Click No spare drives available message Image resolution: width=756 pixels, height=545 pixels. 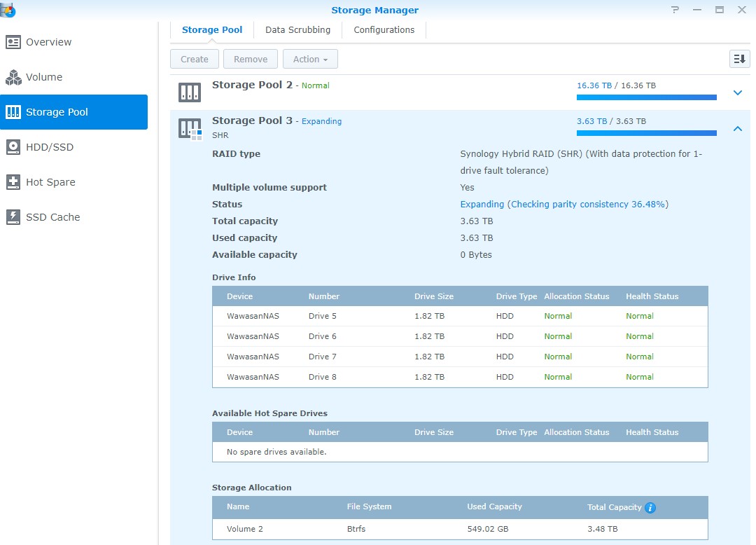point(276,452)
